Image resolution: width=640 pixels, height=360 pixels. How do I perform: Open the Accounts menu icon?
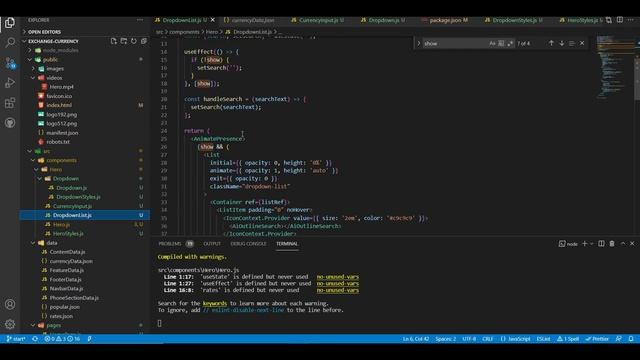pos(10,304)
